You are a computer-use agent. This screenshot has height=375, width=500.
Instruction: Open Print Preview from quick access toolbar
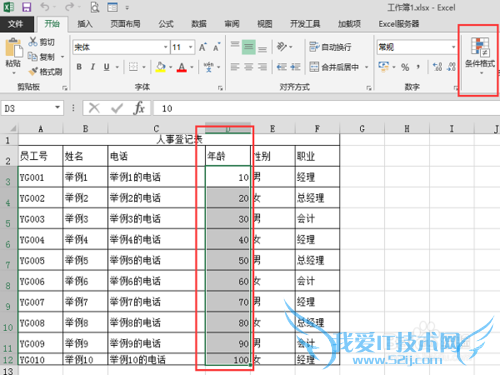95,7
